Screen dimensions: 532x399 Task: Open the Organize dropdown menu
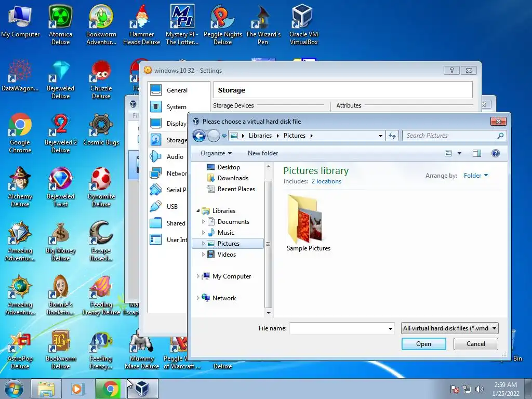[216, 153]
